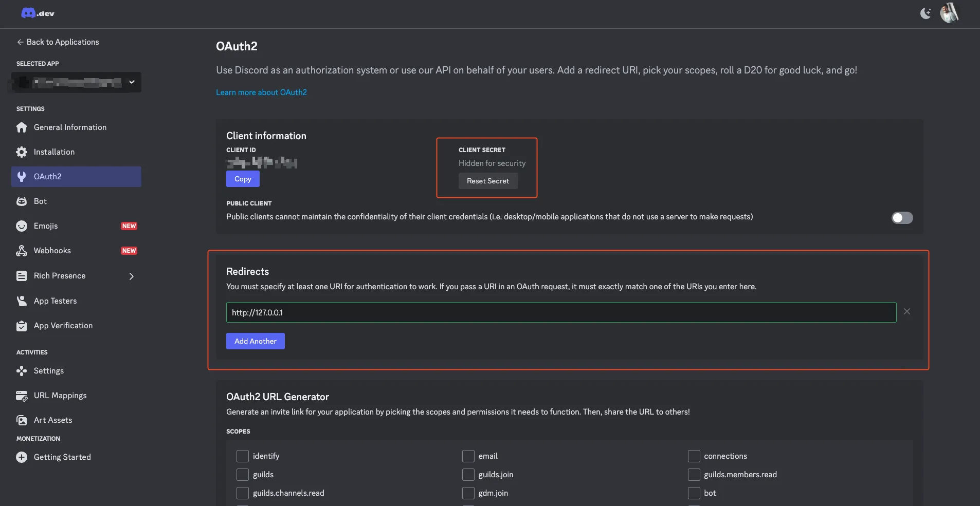Open App Testers via the person icon

click(21, 301)
